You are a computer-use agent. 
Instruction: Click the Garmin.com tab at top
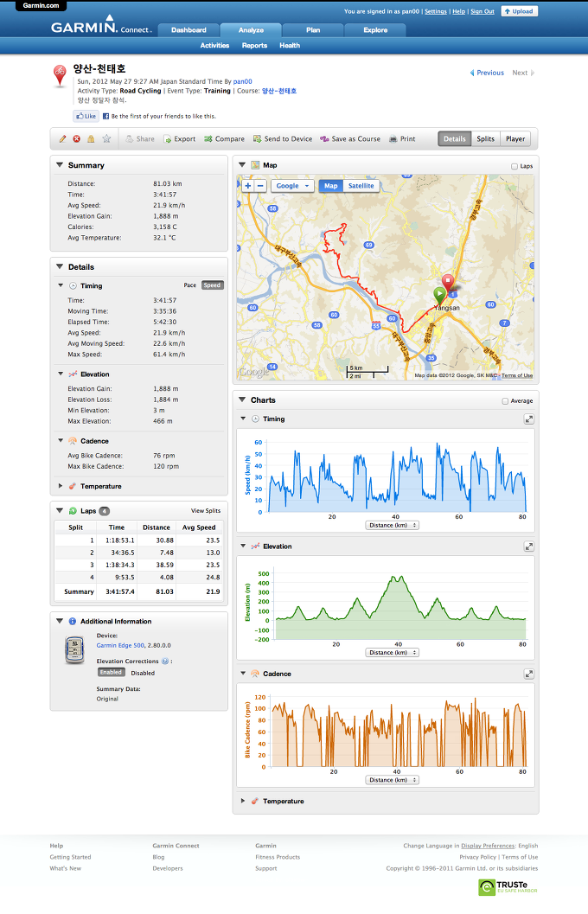(x=41, y=5)
